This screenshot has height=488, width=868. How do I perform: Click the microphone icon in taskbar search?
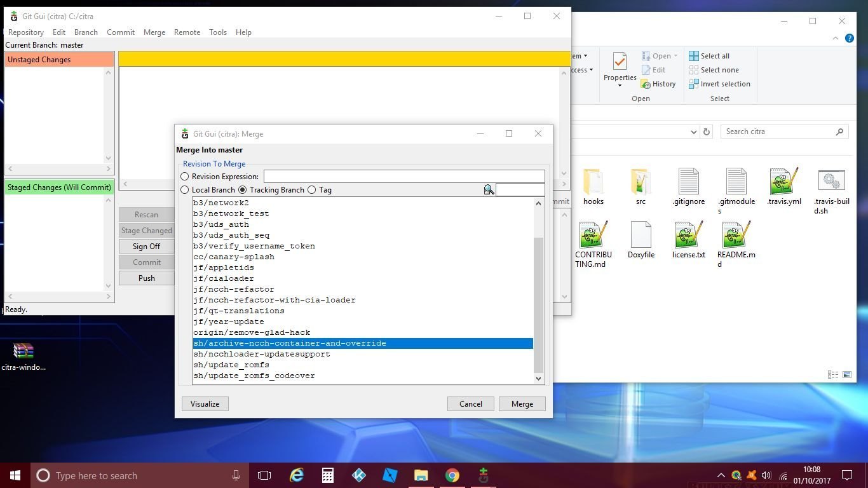coord(236,475)
